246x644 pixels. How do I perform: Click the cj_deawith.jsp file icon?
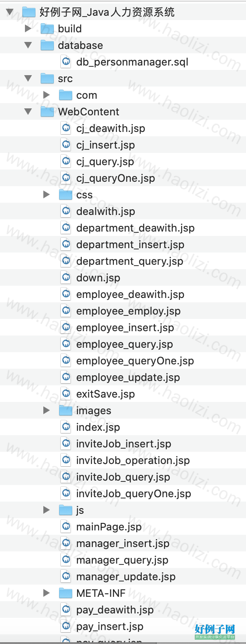pyautogui.click(x=66, y=128)
